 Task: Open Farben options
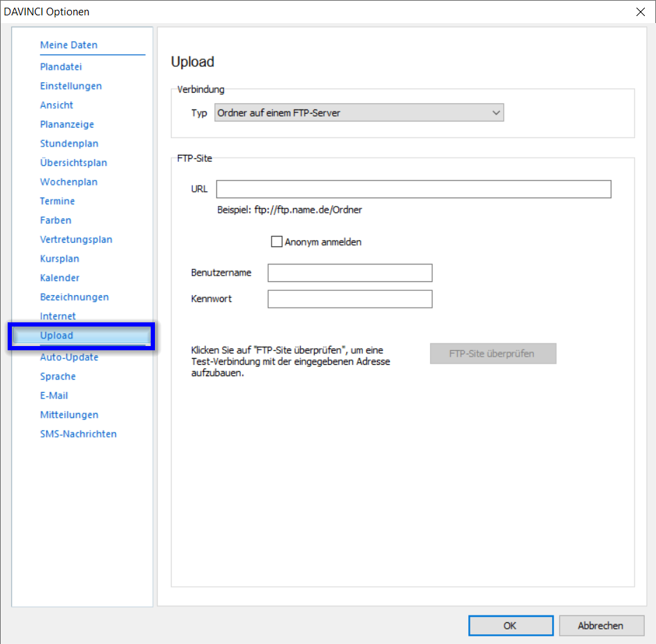tap(56, 220)
